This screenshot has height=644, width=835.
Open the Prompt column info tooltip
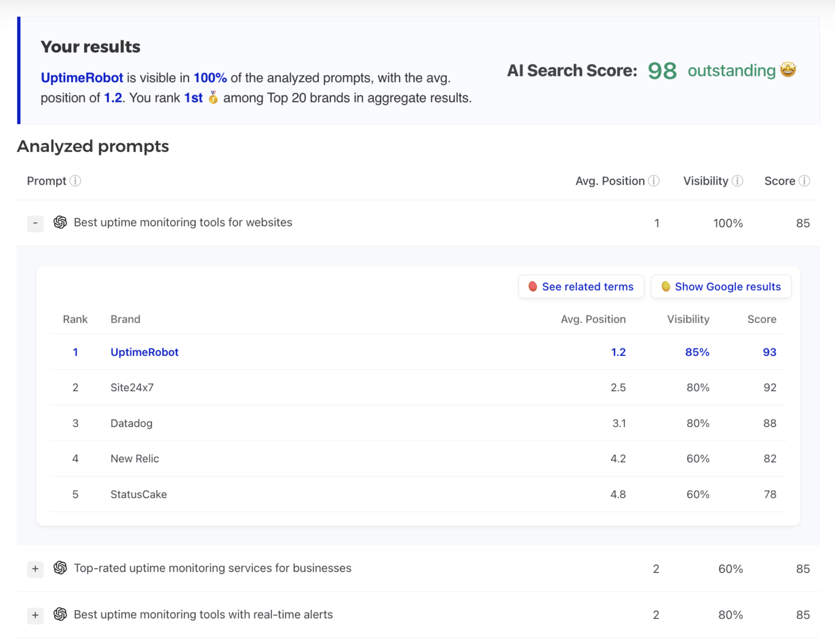coord(76,181)
